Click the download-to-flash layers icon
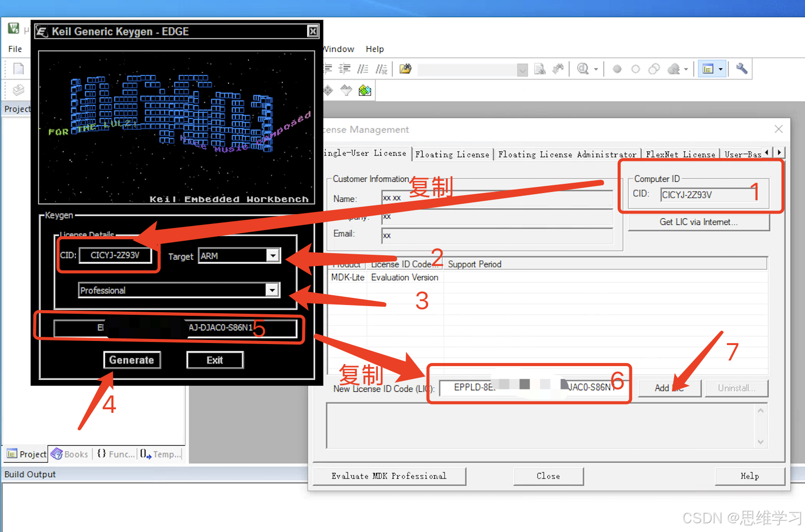The image size is (805, 532). pyautogui.click(x=18, y=90)
